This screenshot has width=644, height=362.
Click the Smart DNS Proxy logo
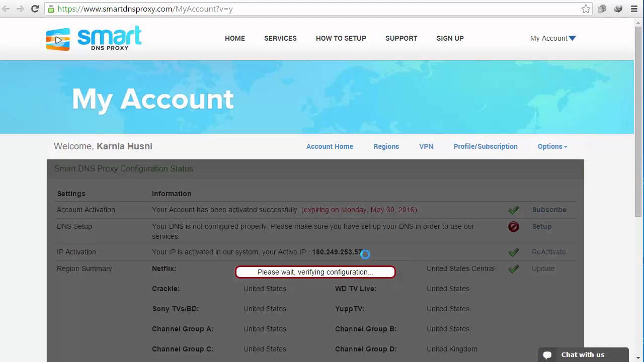[94, 38]
